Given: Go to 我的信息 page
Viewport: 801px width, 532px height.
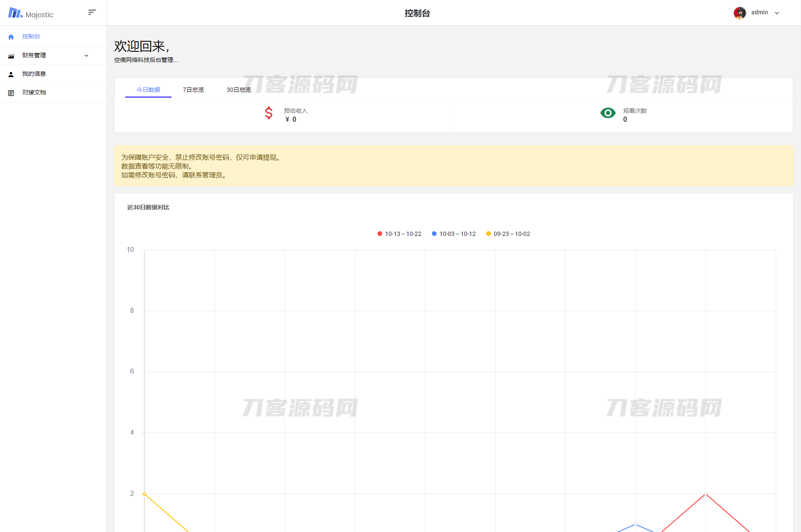Looking at the screenshot, I should coord(34,74).
